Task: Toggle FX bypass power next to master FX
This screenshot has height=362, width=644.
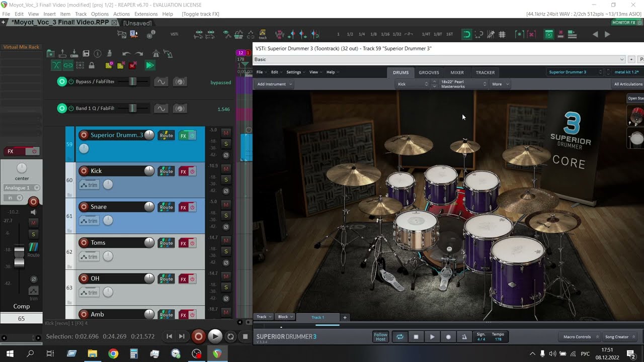Action: 34,151
